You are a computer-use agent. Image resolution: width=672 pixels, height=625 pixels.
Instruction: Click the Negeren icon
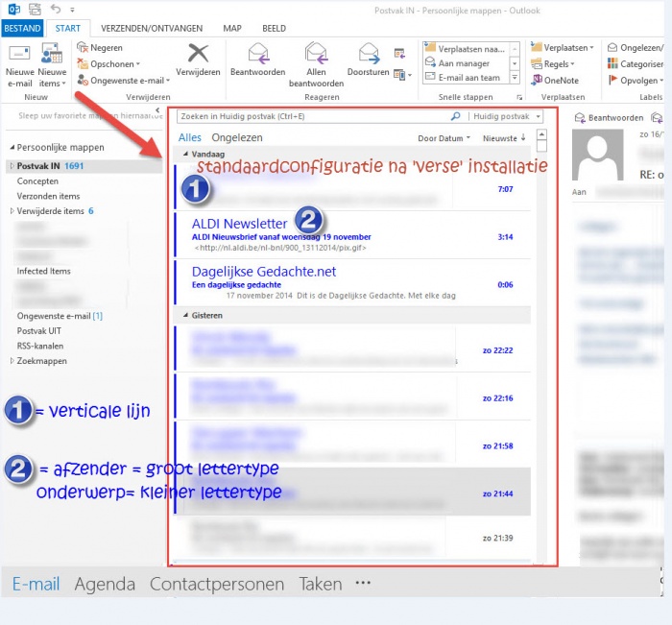coord(83,48)
